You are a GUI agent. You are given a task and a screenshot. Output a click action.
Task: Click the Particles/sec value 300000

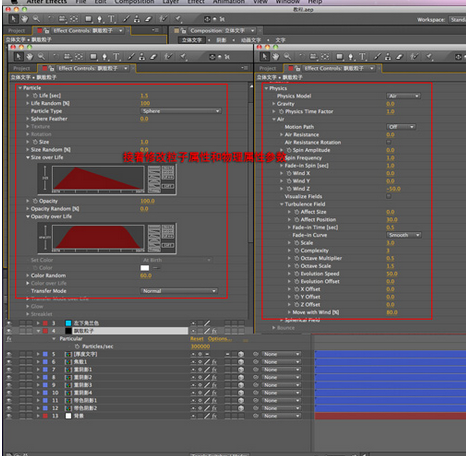(200, 346)
